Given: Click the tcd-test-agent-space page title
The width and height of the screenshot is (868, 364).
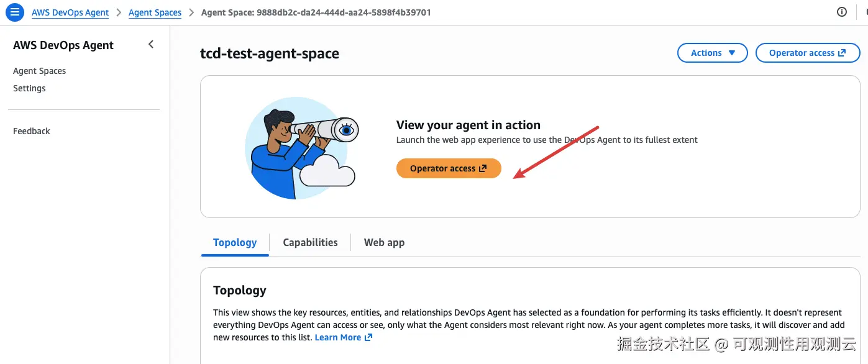Looking at the screenshot, I should coord(269,53).
